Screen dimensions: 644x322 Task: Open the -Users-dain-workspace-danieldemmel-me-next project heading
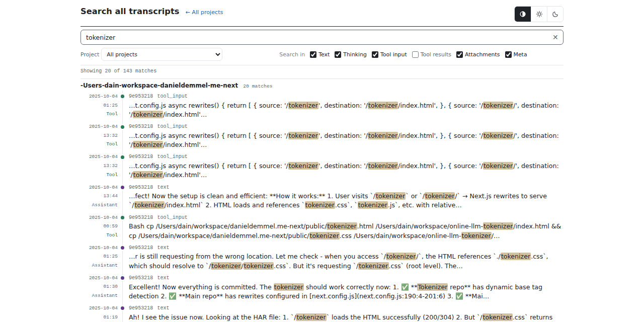pos(159,86)
